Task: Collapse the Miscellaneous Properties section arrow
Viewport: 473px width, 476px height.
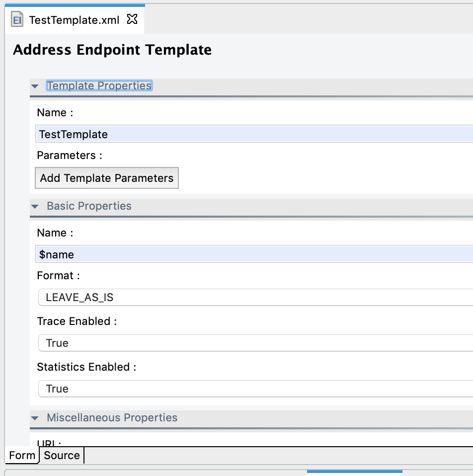Action: (35, 418)
